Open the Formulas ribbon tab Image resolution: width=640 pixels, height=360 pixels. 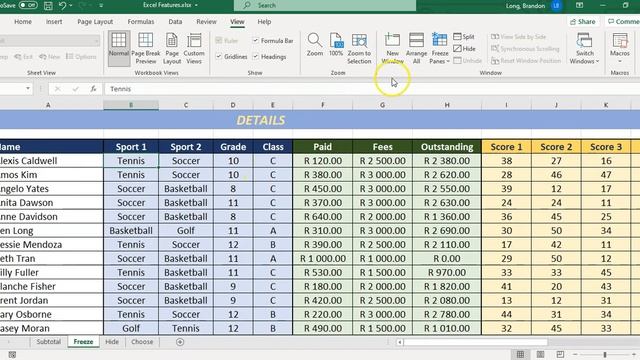[x=141, y=22]
